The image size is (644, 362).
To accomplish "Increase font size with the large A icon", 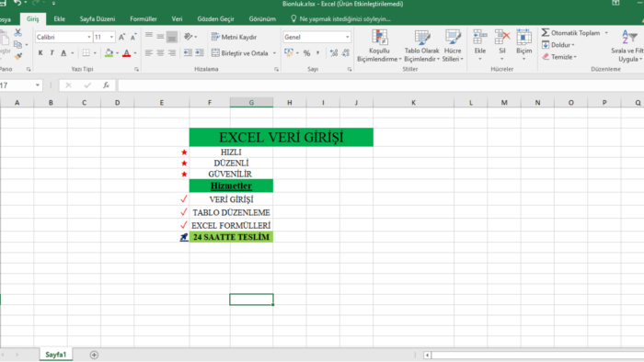I will click(x=121, y=38).
